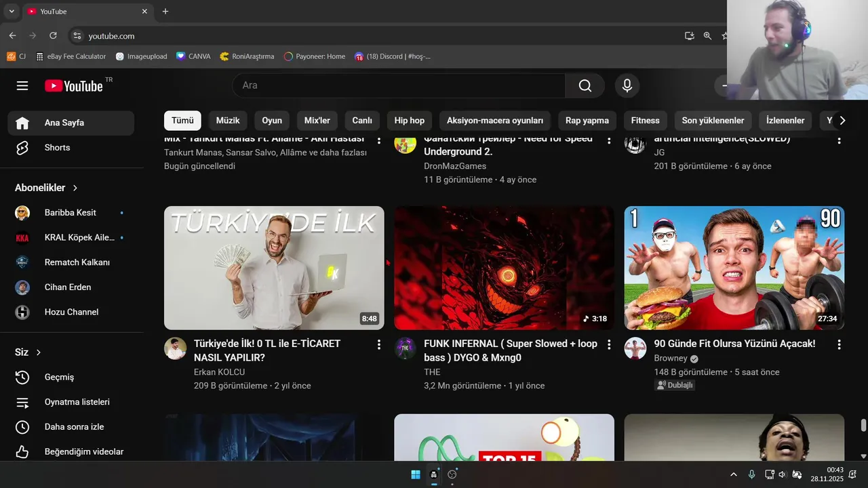Click the Ara search input field
Screen dimensions: 868x488
click(x=399, y=85)
